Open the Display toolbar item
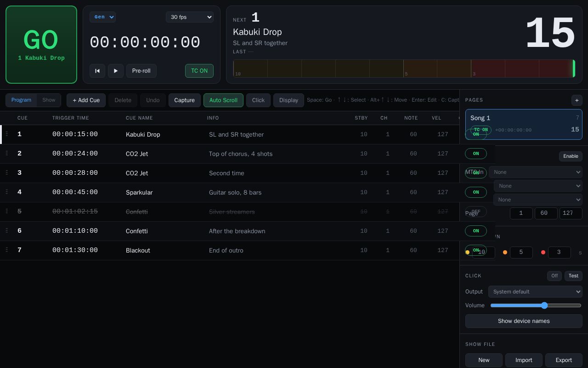The image size is (588, 368). click(x=288, y=100)
